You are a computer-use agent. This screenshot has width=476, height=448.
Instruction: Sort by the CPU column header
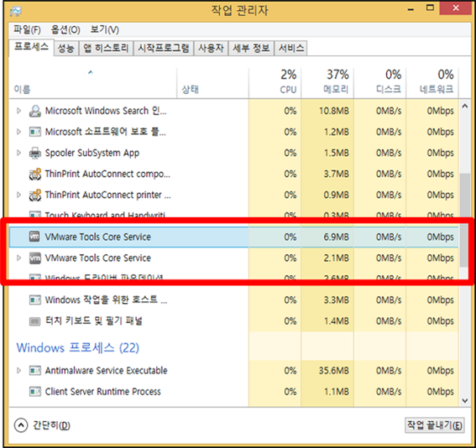pyautogui.click(x=275, y=82)
